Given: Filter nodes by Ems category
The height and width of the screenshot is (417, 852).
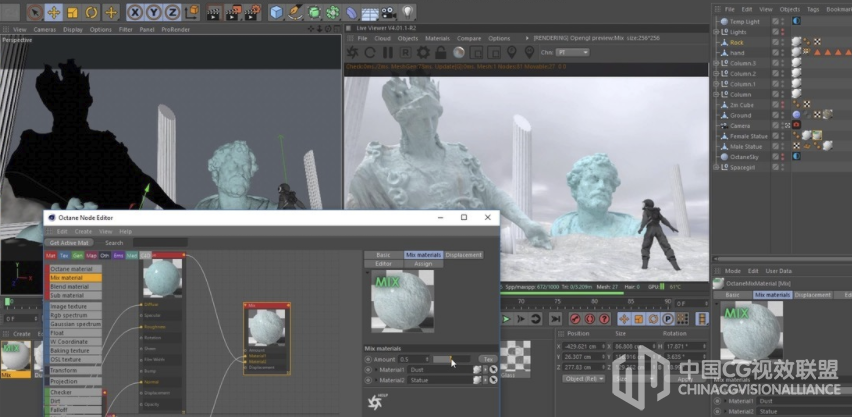Looking at the screenshot, I should 118,255.
